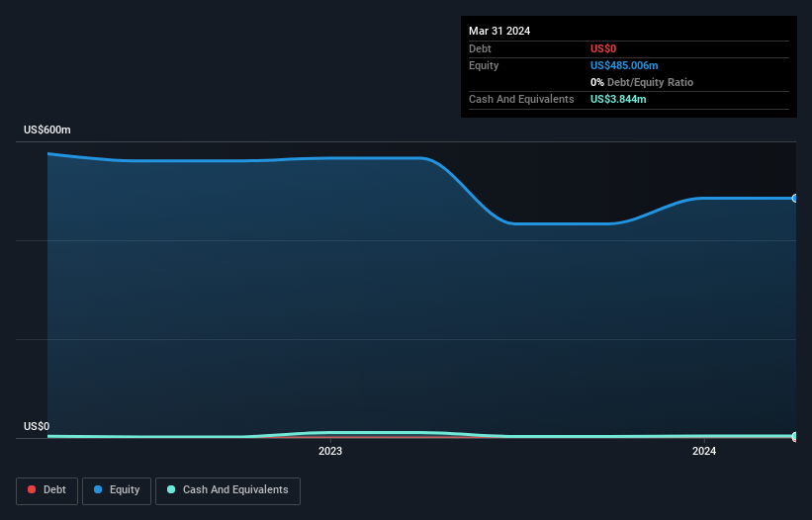Viewport: 812px width, 520px height.
Task: Click the Cash And Equivalents tooltip label
Action: (521, 99)
